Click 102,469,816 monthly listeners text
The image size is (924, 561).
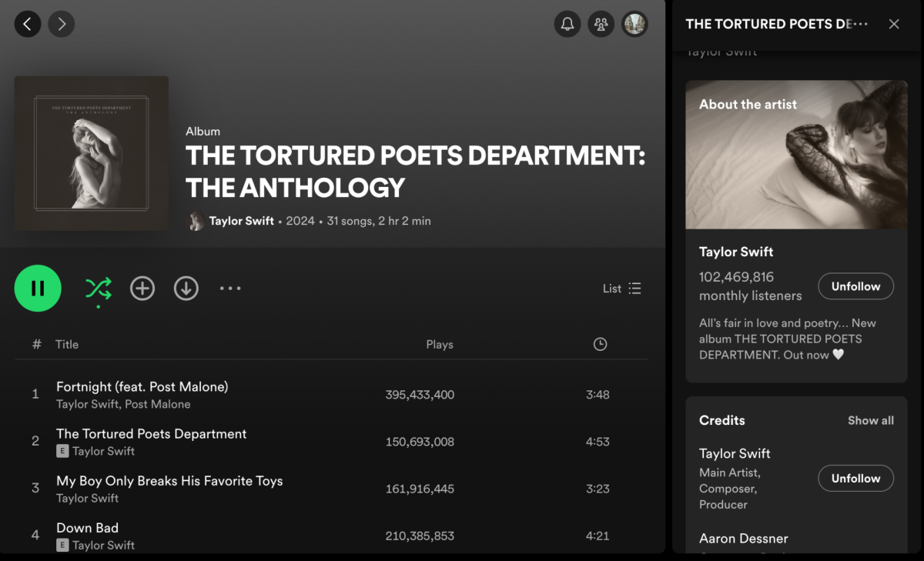point(751,286)
